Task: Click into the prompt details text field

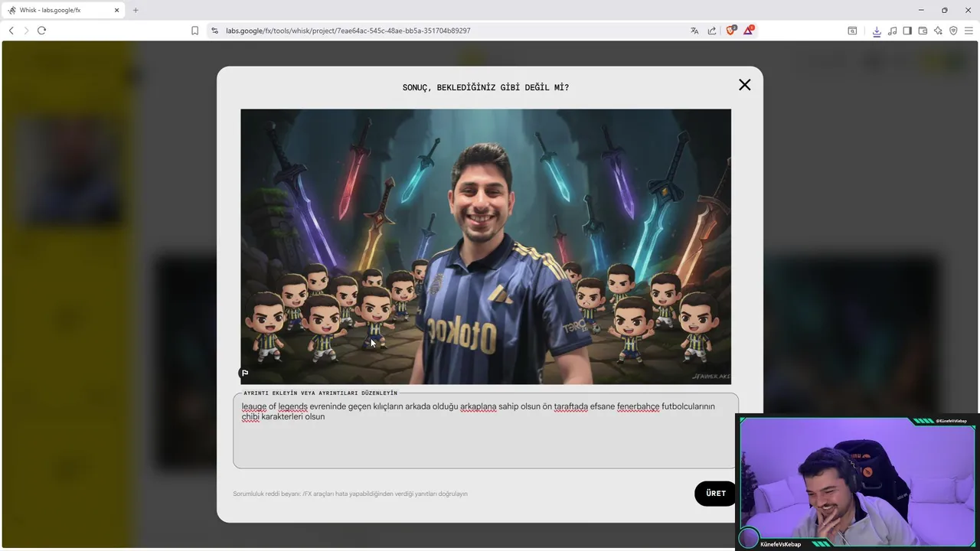Action: tap(485, 431)
